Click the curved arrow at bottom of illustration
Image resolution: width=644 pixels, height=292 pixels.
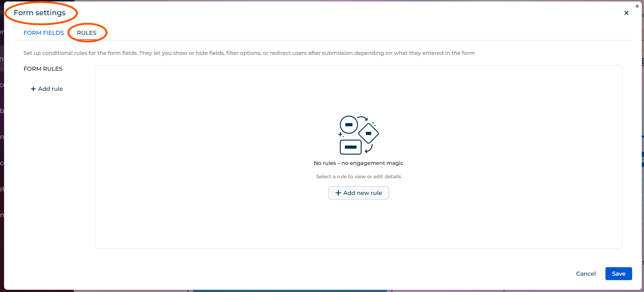(x=369, y=149)
